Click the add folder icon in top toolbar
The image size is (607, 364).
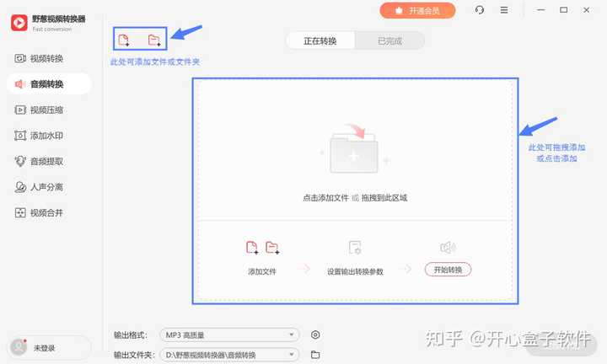tap(154, 40)
